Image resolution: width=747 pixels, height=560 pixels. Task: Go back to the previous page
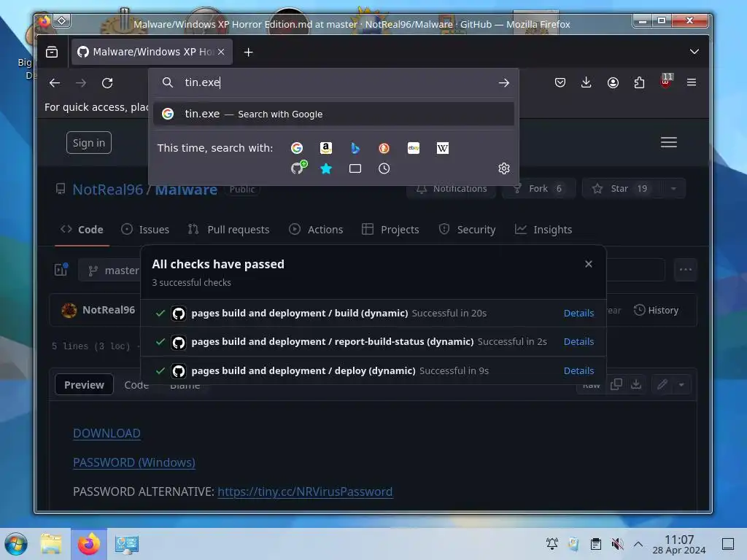tap(54, 83)
